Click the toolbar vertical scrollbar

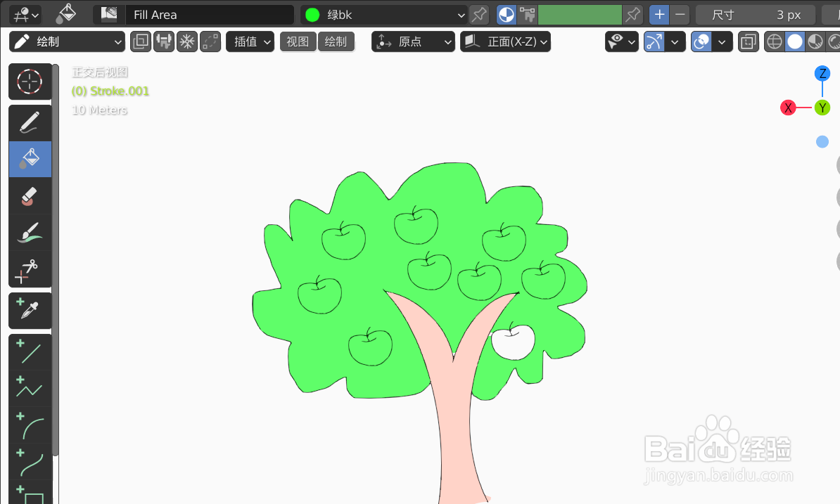(55, 259)
